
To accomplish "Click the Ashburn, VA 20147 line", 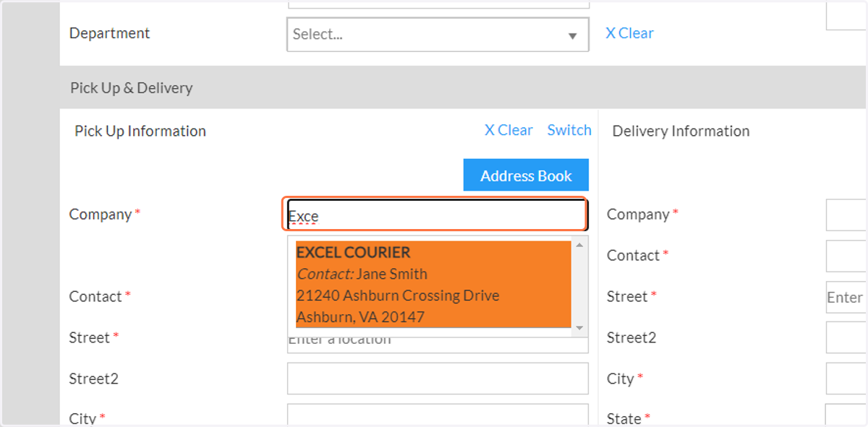I will click(360, 317).
